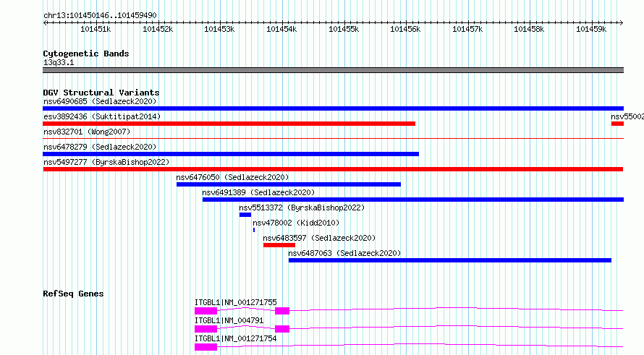
Task: Click the small red bar under nsv55002
Action: [x=617, y=124]
